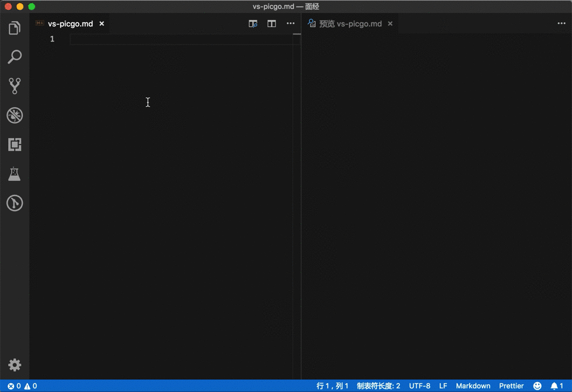Change the LF end-of-line sequence
Viewport: 572px width, 392px height.
tap(443, 386)
